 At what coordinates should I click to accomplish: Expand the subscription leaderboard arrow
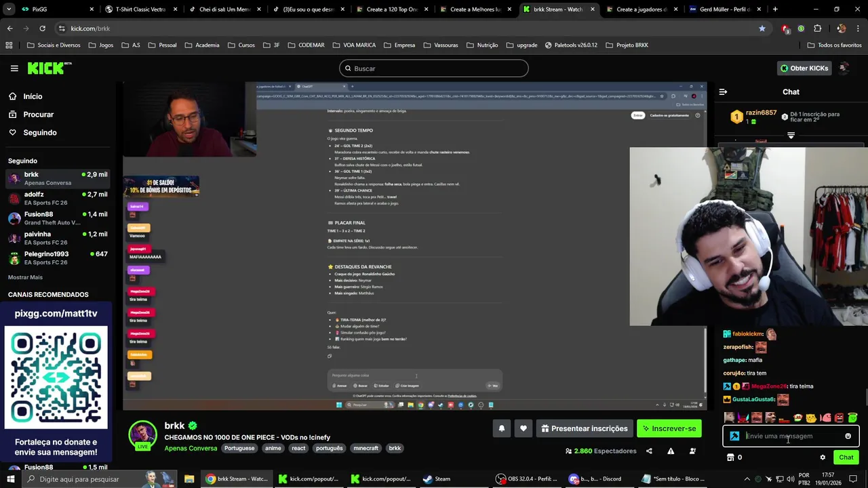(x=791, y=136)
